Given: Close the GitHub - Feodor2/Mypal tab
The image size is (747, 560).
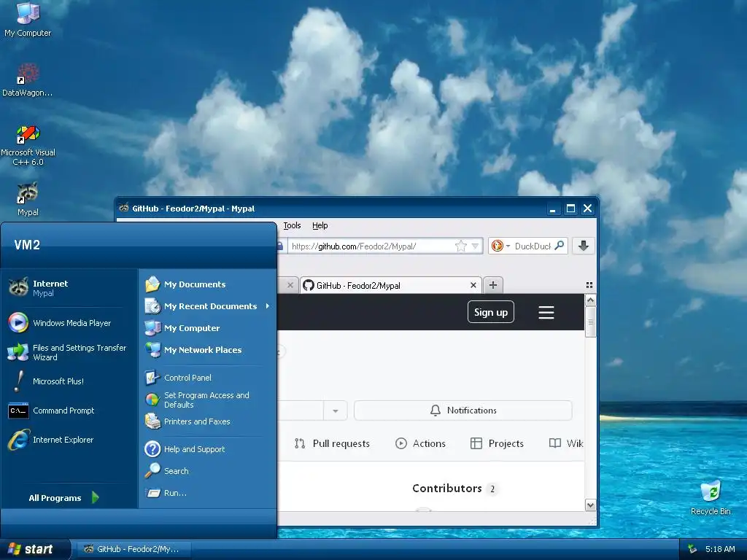Looking at the screenshot, I should pos(473,285).
